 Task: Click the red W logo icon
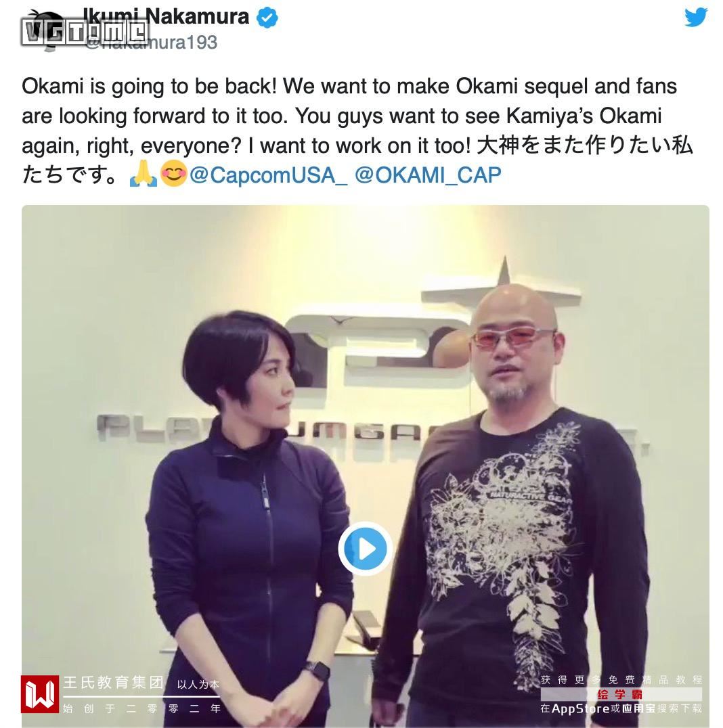(40, 694)
